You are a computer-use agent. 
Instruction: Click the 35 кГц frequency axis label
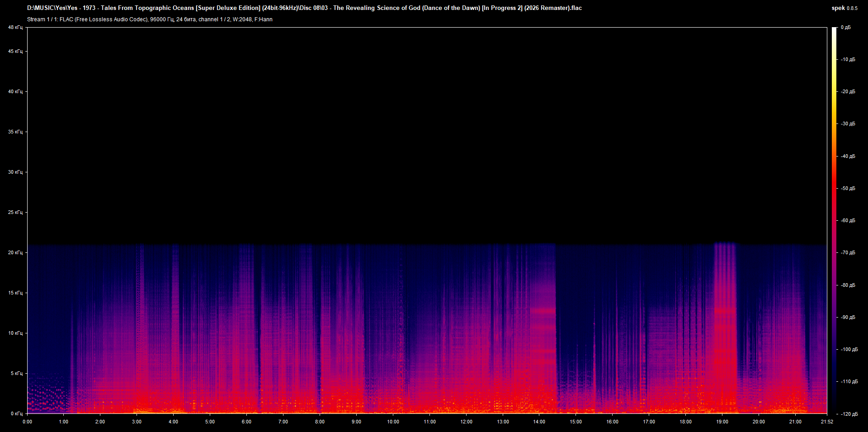point(15,132)
